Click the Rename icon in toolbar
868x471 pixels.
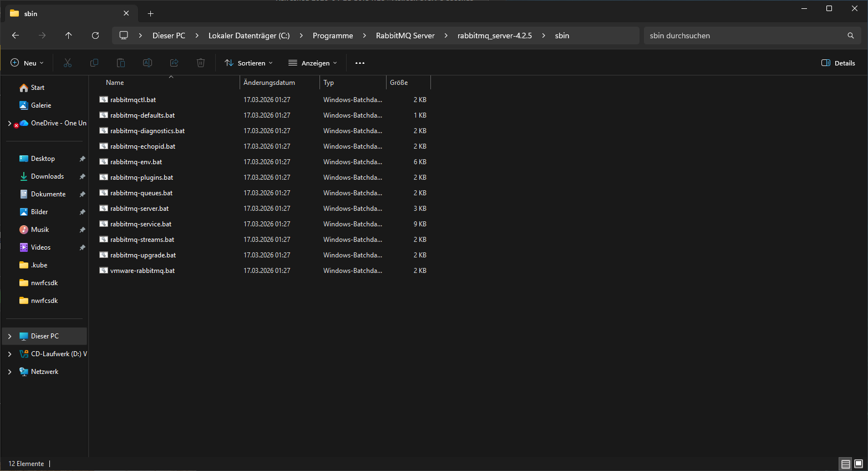click(148, 63)
